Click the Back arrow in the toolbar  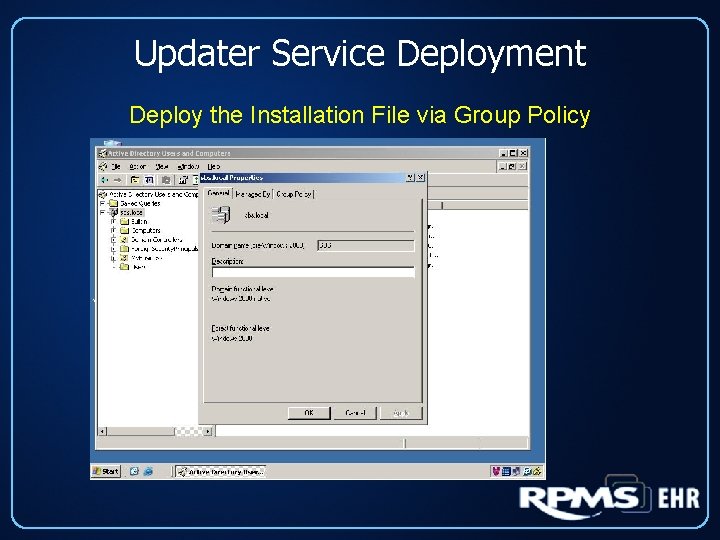[x=105, y=180]
